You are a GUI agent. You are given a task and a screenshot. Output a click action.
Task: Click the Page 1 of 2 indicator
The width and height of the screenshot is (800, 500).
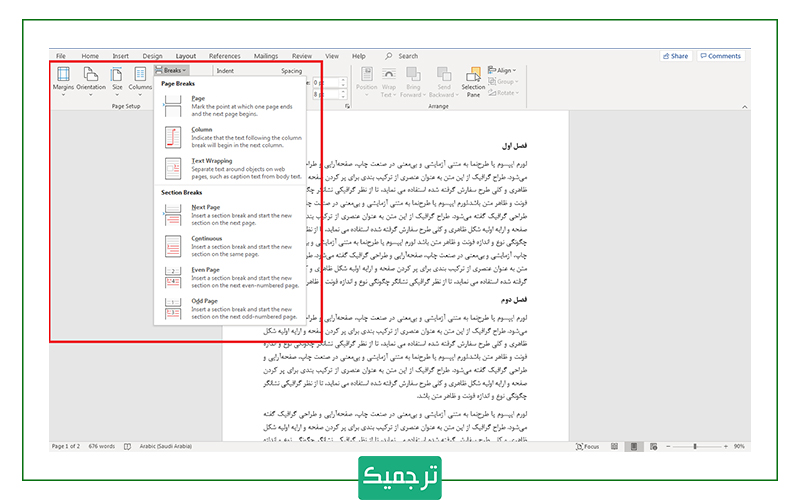pyautogui.click(x=66, y=446)
